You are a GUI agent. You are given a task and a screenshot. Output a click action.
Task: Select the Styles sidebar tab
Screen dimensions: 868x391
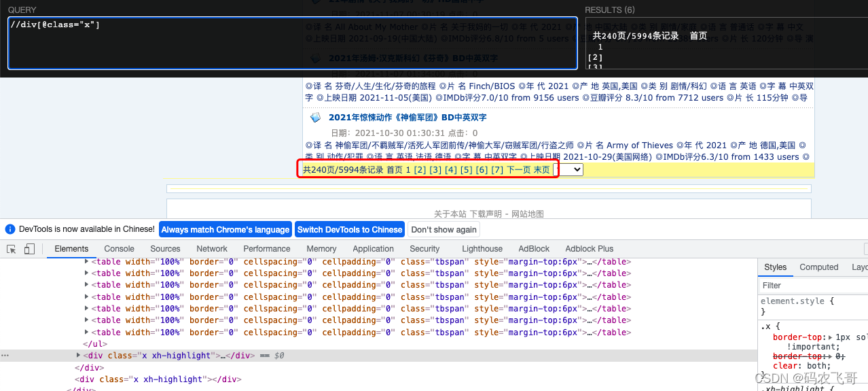point(775,267)
